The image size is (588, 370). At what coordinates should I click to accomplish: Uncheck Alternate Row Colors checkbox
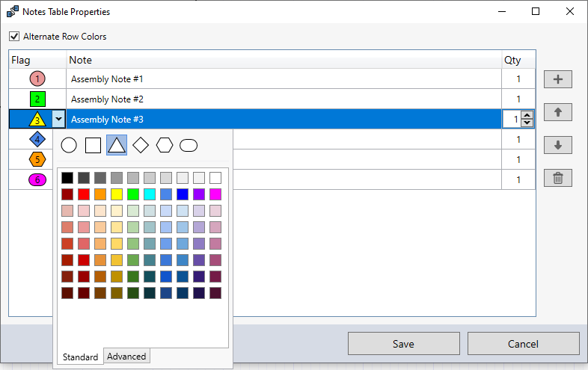coord(14,37)
